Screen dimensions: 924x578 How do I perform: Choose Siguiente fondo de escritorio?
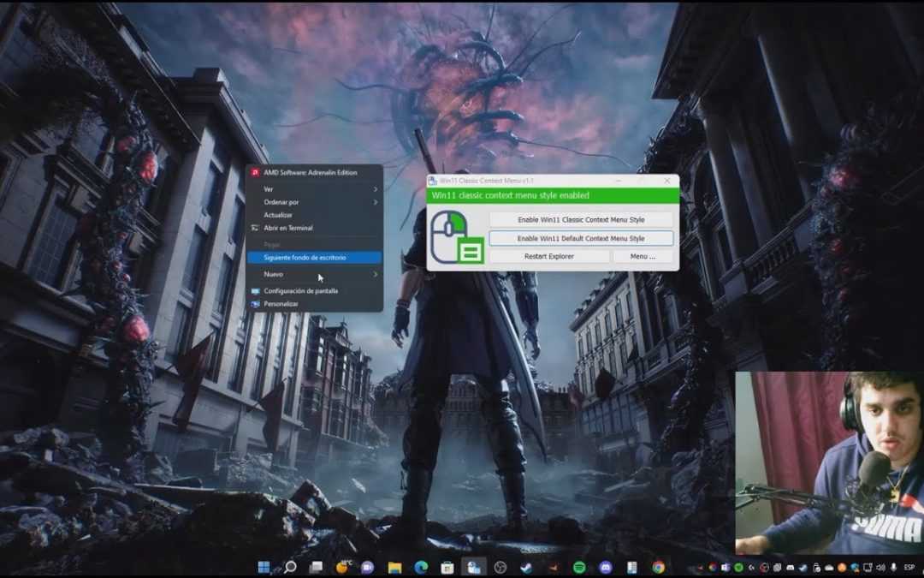pyautogui.click(x=314, y=258)
